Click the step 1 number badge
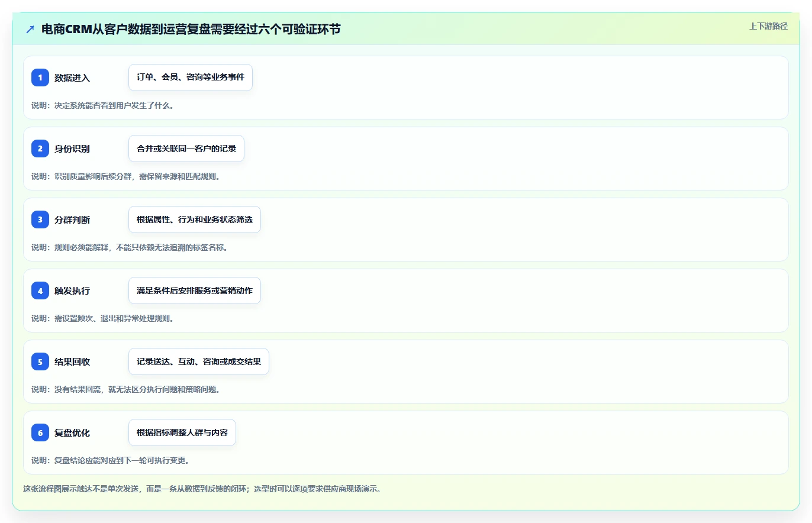This screenshot has height=523, width=812. [40, 78]
